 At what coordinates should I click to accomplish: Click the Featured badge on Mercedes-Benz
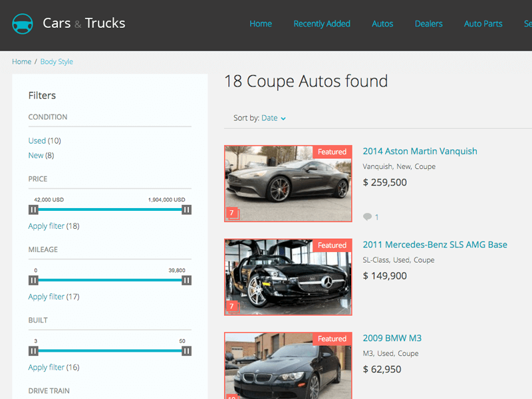[332, 245]
